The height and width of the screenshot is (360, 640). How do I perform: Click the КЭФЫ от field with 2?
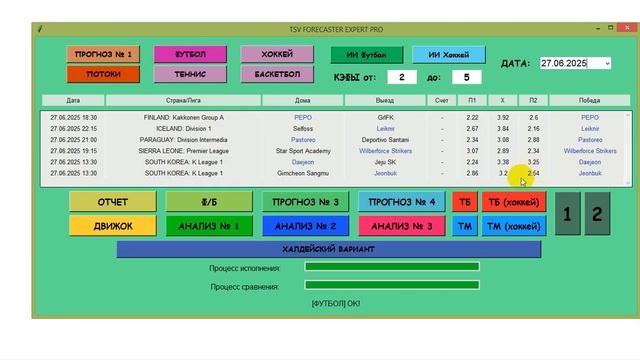402,77
